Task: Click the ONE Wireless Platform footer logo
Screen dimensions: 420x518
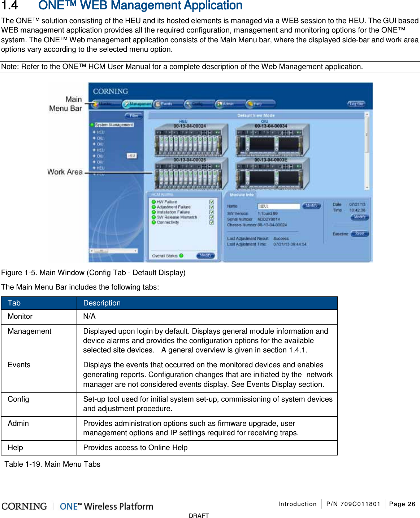Action: coord(107,506)
